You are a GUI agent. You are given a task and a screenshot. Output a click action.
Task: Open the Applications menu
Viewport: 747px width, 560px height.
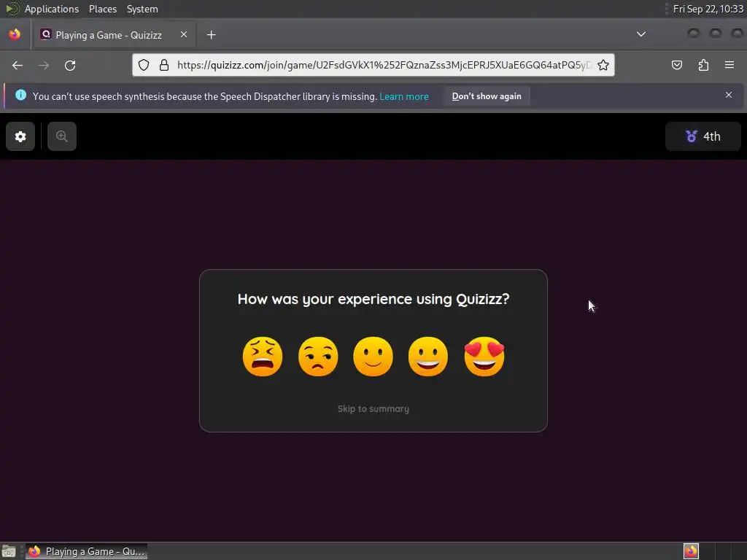[52, 9]
